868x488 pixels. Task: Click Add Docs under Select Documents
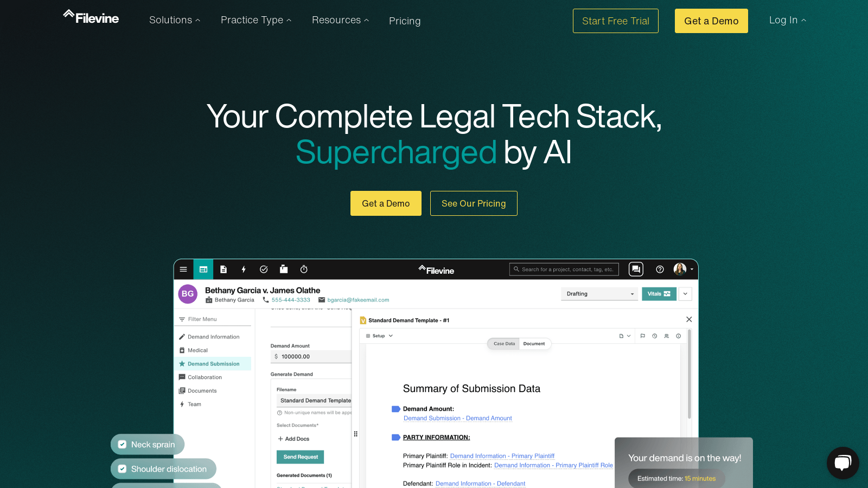[x=293, y=439]
